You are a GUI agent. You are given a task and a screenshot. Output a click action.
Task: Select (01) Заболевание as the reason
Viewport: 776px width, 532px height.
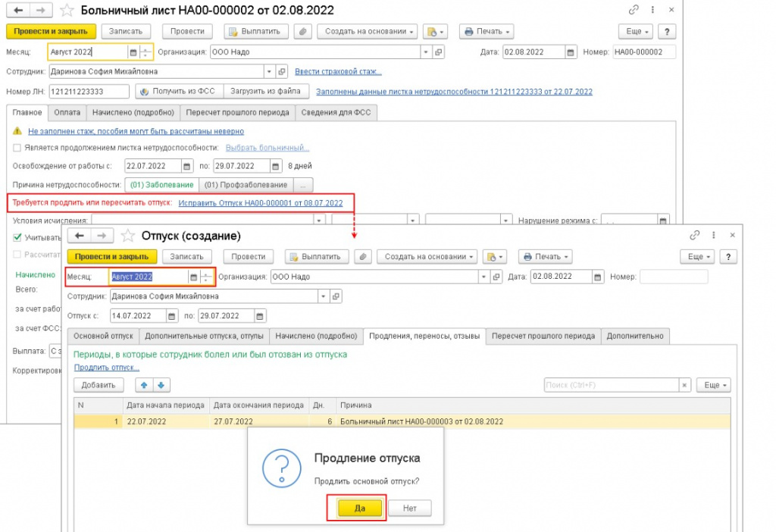tap(162, 185)
